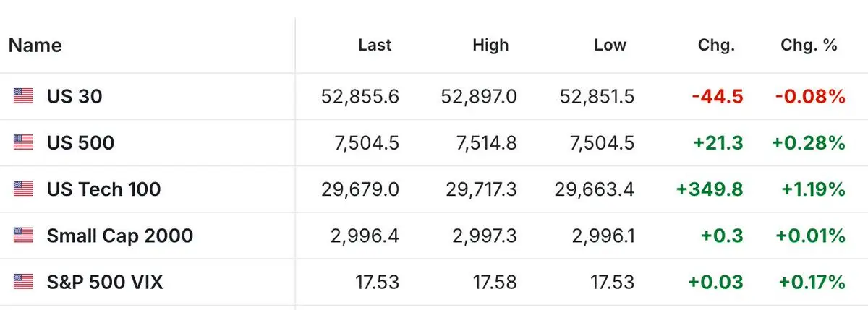Click the flag icon next to Small Cap 2000
The height and width of the screenshot is (310, 868).
[23, 235]
